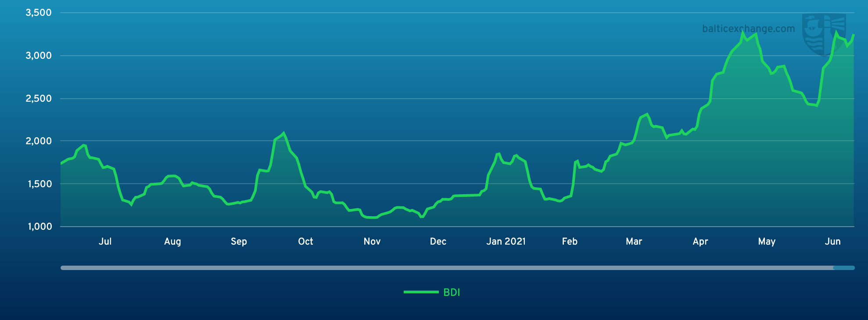This screenshot has height=320, width=868.
Task: Click the 'Nov' x-axis label
Action: click(x=372, y=242)
